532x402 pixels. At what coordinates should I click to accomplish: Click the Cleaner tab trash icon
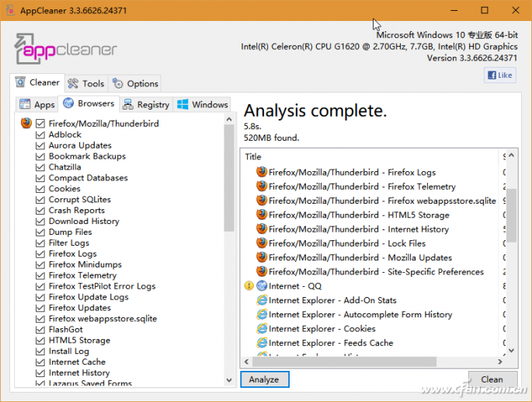(x=20, y=82)
